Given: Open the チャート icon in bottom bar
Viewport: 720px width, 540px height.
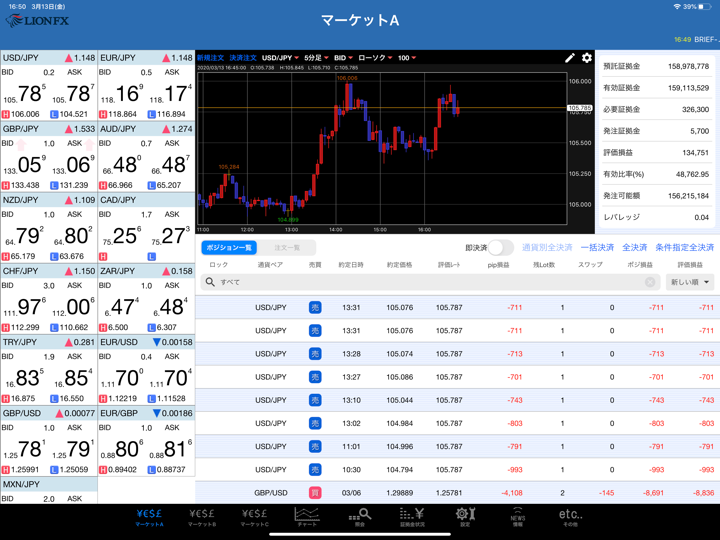Looking at the screenshot, I should coord(307,516).
